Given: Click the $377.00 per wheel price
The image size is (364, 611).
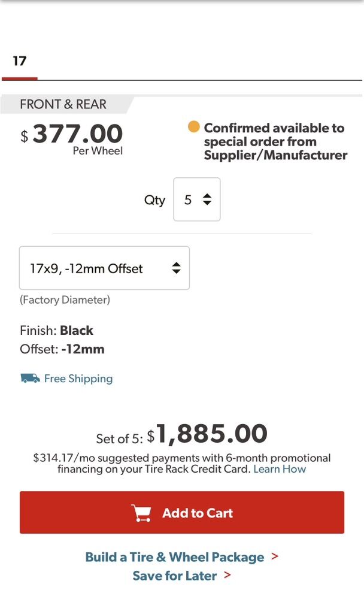Looking at the screenshot, I should pos(77,134).
